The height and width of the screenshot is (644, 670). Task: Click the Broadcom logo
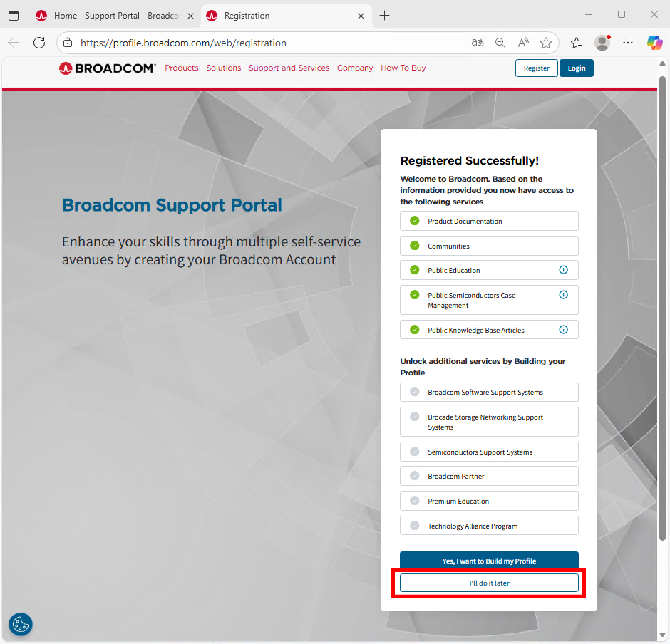click(108, 68)
